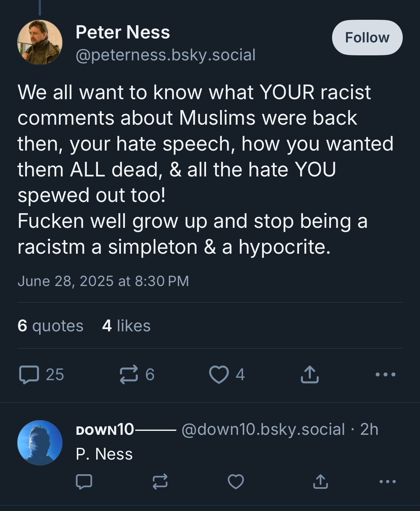Follow Peter Ness
Viewport: 420px width, 511px height.
click(x=367, y=37)
